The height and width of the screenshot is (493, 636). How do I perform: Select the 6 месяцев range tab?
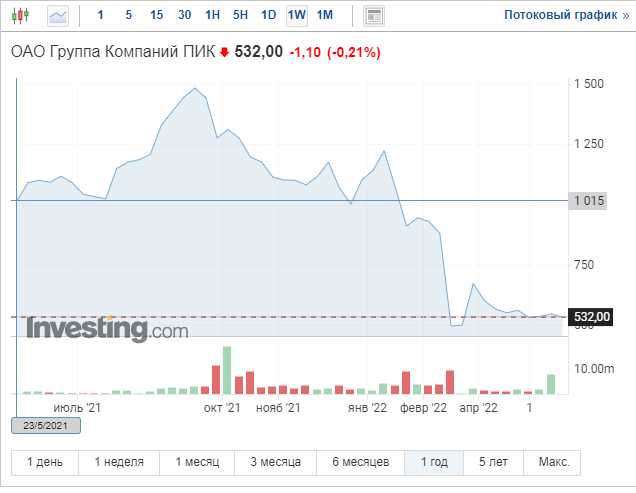tap(361, 462)
